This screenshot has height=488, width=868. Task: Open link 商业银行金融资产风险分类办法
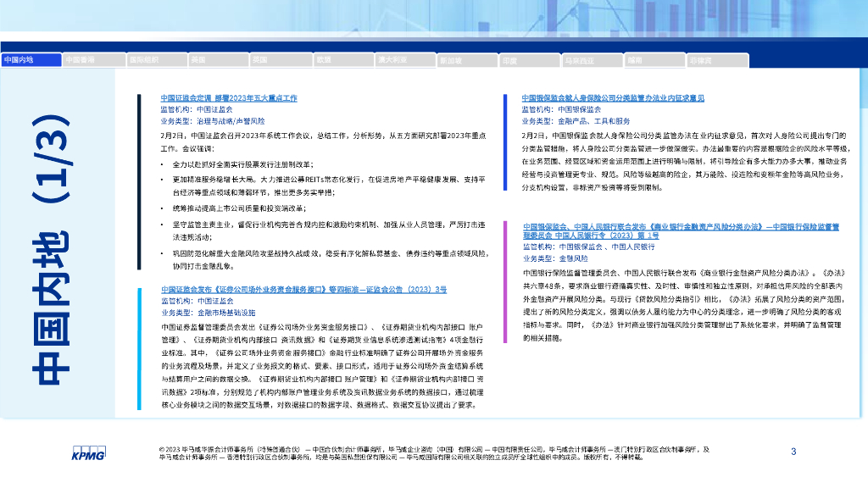coord(681,231)
